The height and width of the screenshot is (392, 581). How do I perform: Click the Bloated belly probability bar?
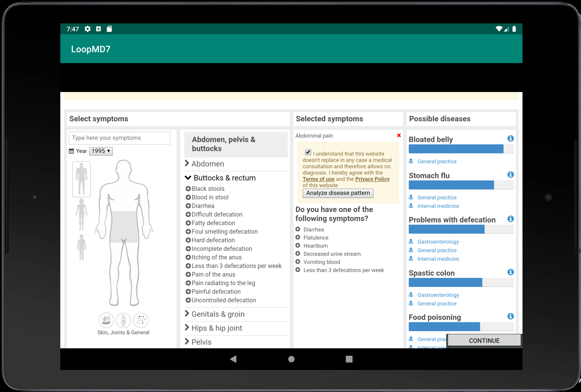click(x=461, y=149)
